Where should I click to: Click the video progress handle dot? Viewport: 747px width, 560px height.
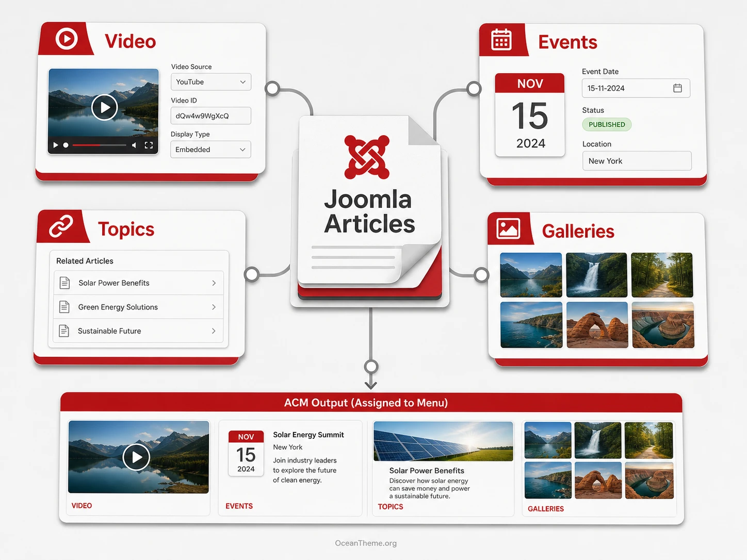(x=66, y=145)
